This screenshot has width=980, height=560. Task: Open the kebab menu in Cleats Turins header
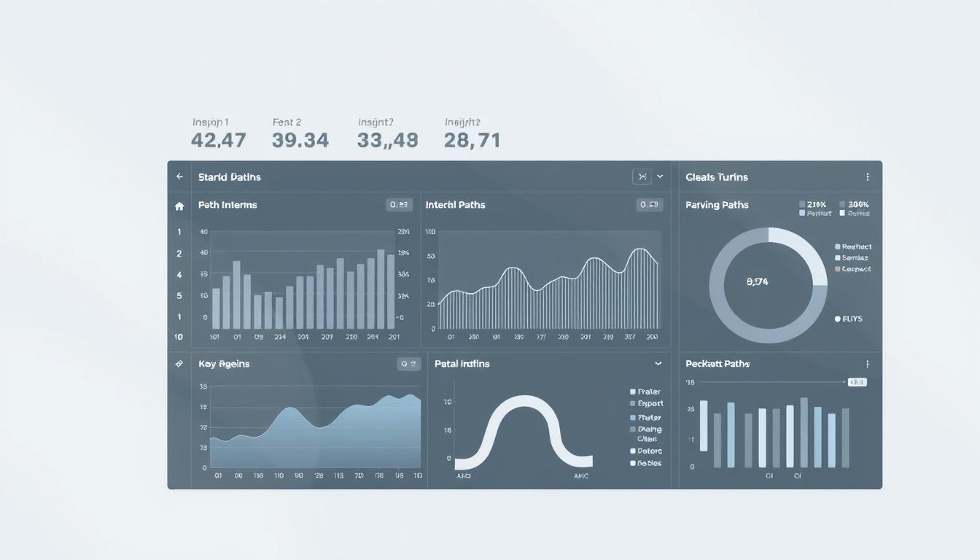click(867, 176)
